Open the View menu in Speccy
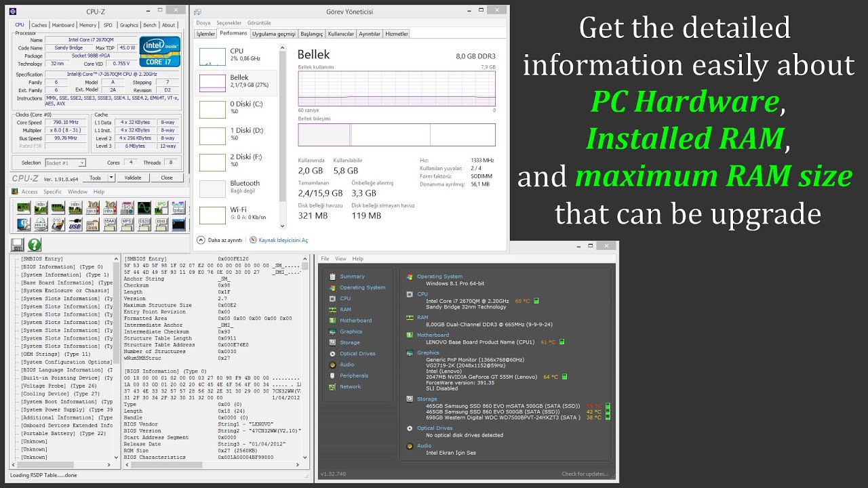The width and height of the screenshot is (868, 488). [x=340, y=259]
